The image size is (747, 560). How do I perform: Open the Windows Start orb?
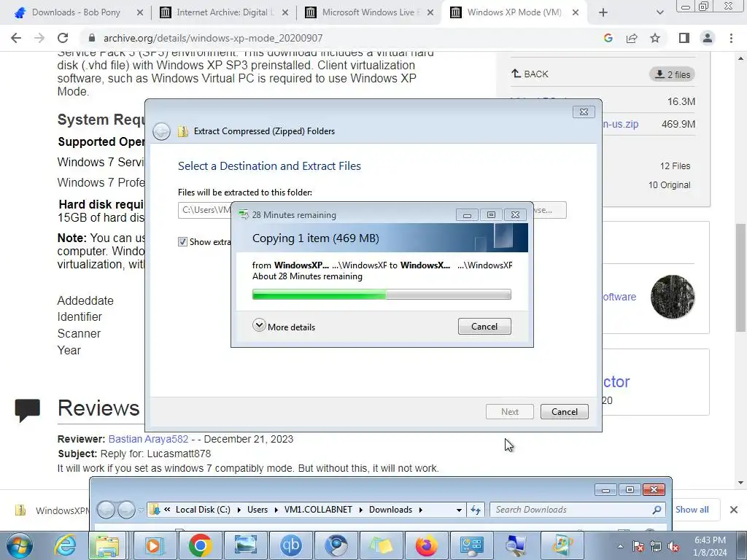20,545
